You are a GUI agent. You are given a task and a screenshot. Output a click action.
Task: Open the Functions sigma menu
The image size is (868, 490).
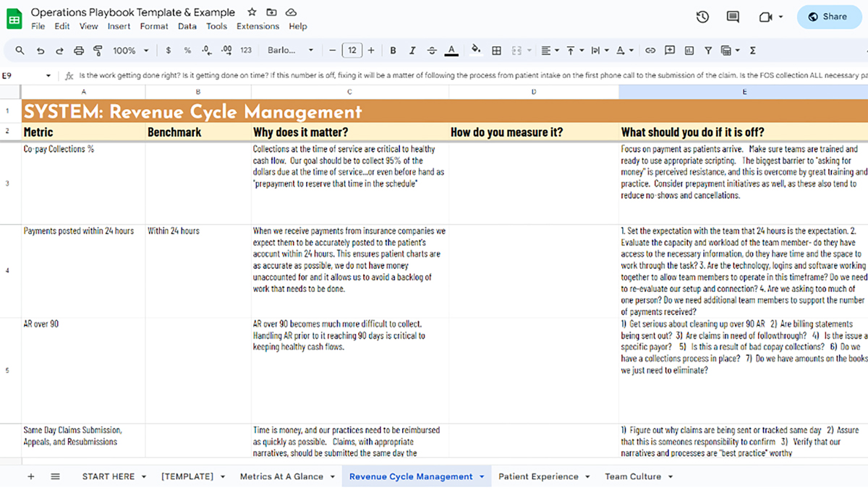pyautogui.click(x=753, y=51)
